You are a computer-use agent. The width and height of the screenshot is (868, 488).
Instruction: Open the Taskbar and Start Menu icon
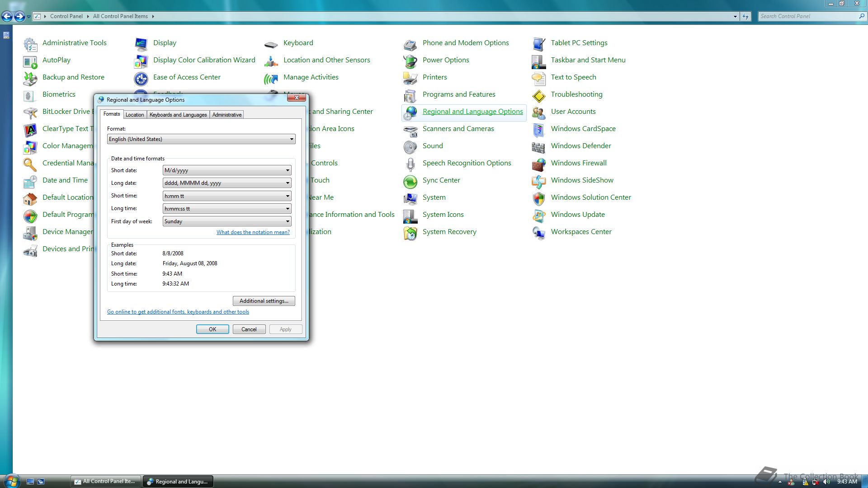[x=539, y=61]
